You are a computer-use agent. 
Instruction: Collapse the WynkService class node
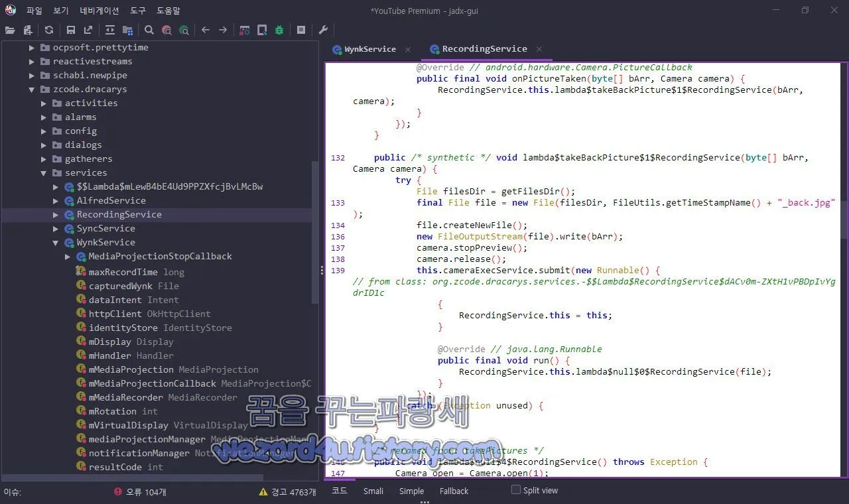(x=56, y=243)
